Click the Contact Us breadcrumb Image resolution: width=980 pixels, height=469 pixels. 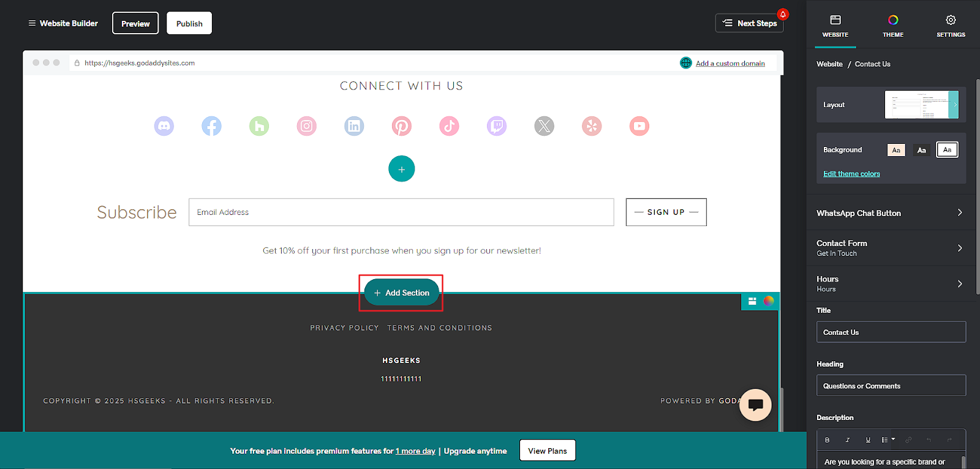pyautogui.click(x=872, y=64)
